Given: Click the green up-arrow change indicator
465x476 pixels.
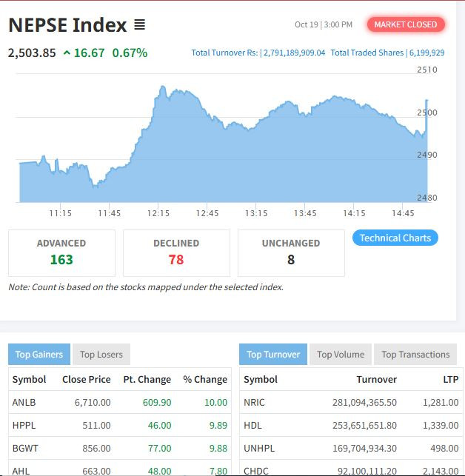Looking at the screenshot, I should 67,53.
